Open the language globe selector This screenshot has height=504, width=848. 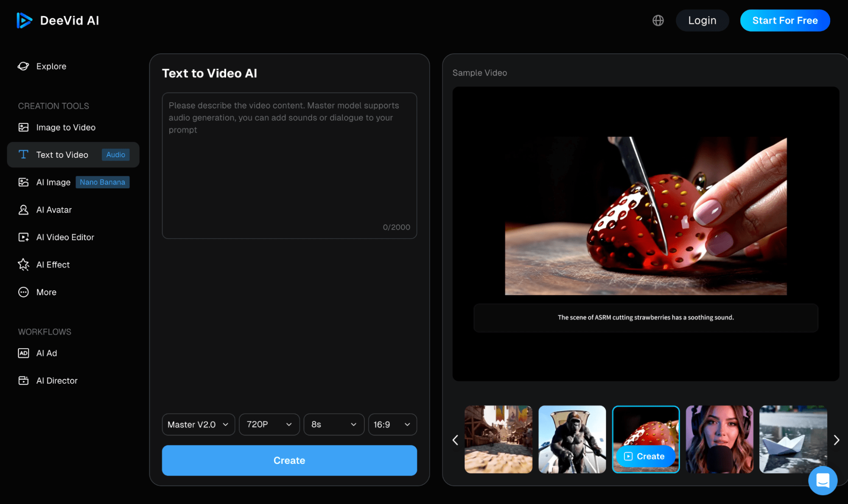point(658,20)
